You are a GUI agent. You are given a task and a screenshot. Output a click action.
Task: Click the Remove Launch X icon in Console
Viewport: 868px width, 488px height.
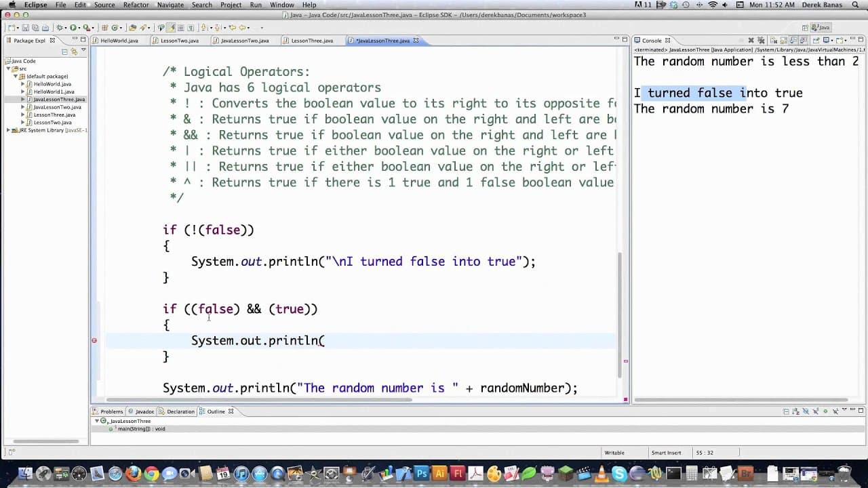751,41
